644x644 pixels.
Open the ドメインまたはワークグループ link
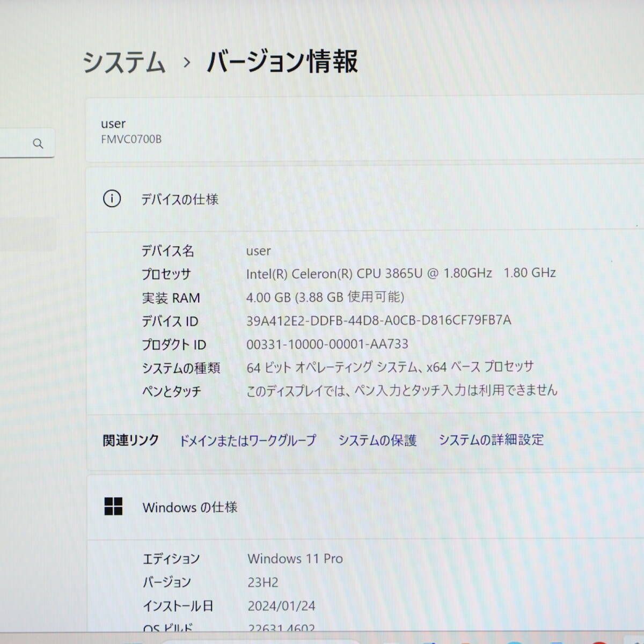tap(247, 441)
